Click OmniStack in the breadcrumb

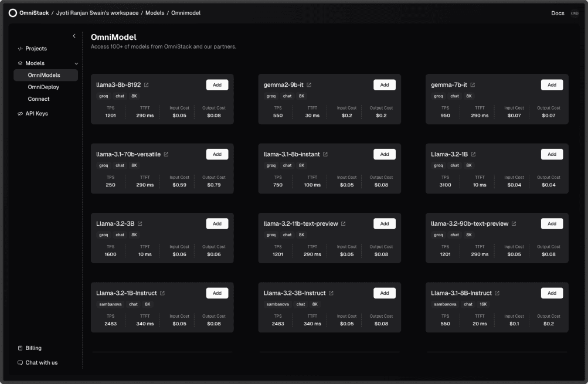pyautogui.click(x=34, y=13)
